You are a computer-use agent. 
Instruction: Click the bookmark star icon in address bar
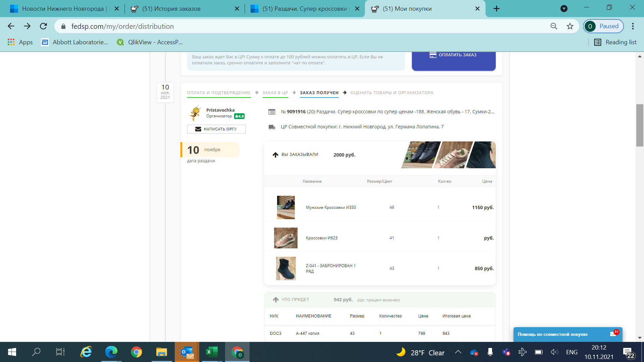(570, 26)
